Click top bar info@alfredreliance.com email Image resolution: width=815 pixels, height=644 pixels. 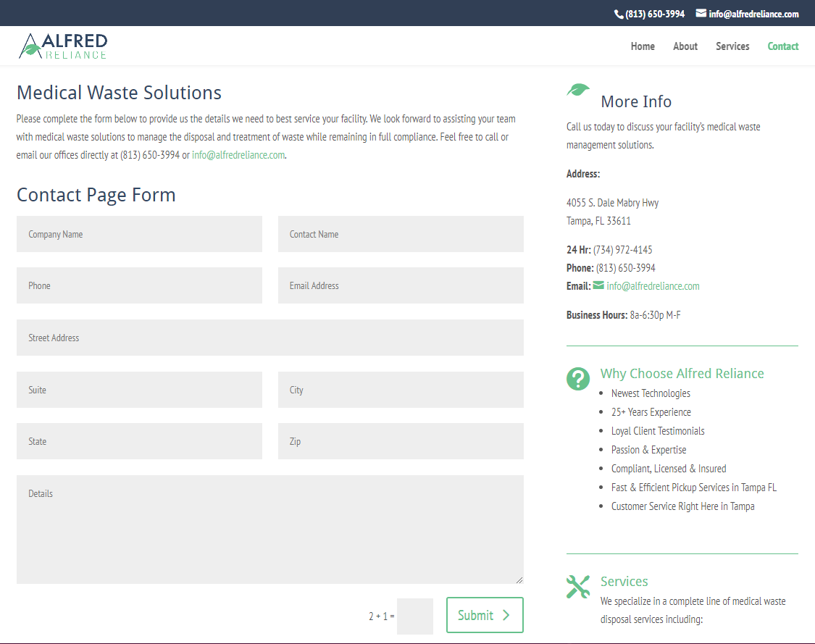[753, 14]
